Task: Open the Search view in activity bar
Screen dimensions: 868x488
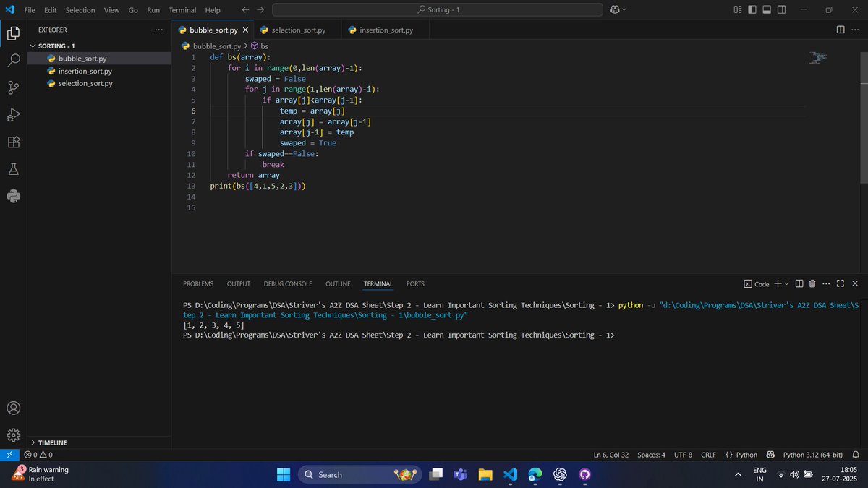Action: click(13, 61)
